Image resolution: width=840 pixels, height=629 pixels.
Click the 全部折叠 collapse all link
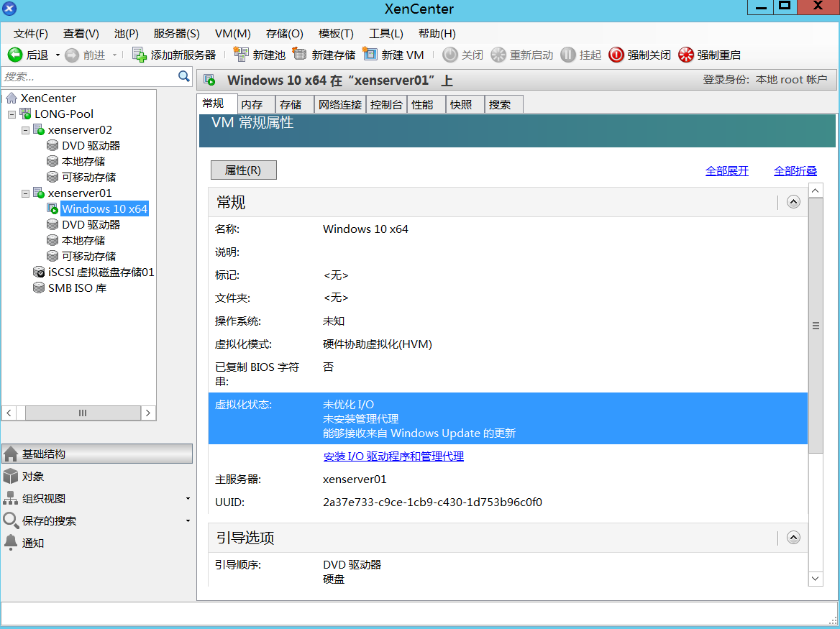tap(795, 171)
